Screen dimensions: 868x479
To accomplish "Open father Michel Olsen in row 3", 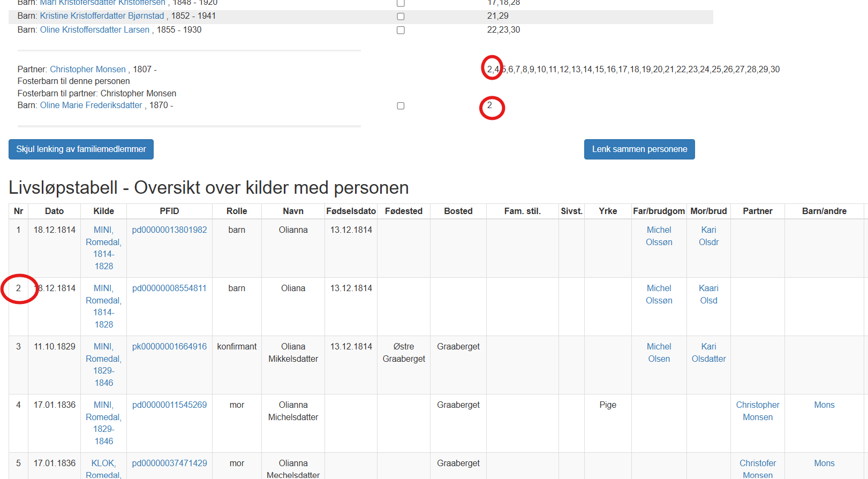I will coord(659,353).
